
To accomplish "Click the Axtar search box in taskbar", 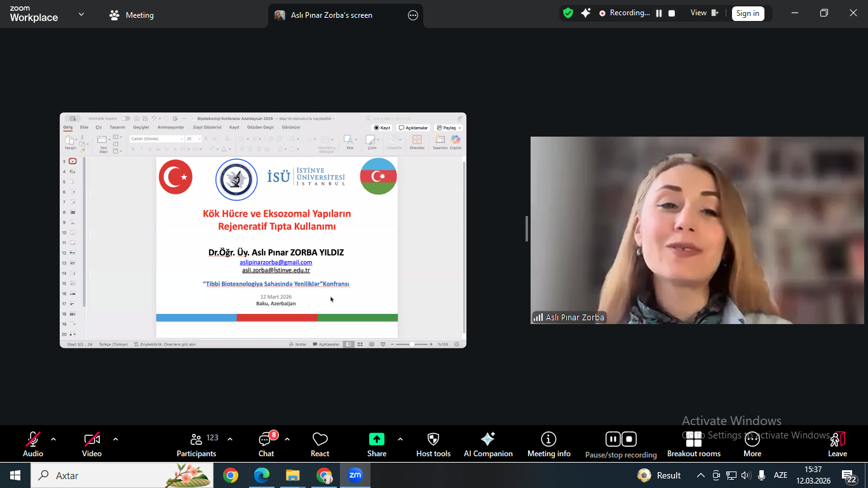I will 102,475.
